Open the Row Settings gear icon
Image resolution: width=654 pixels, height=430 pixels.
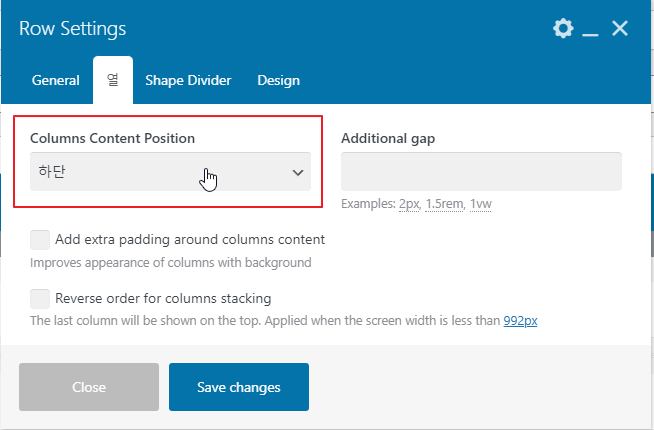563,28
